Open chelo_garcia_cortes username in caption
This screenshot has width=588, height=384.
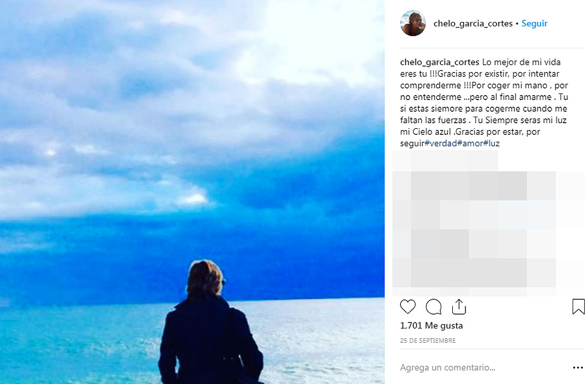pos(440,62)
